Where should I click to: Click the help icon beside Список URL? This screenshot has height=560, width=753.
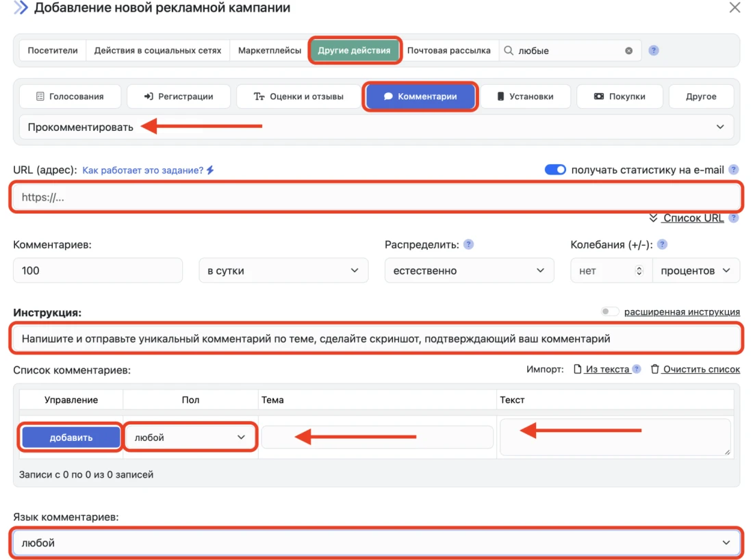[x=734, y=218]
